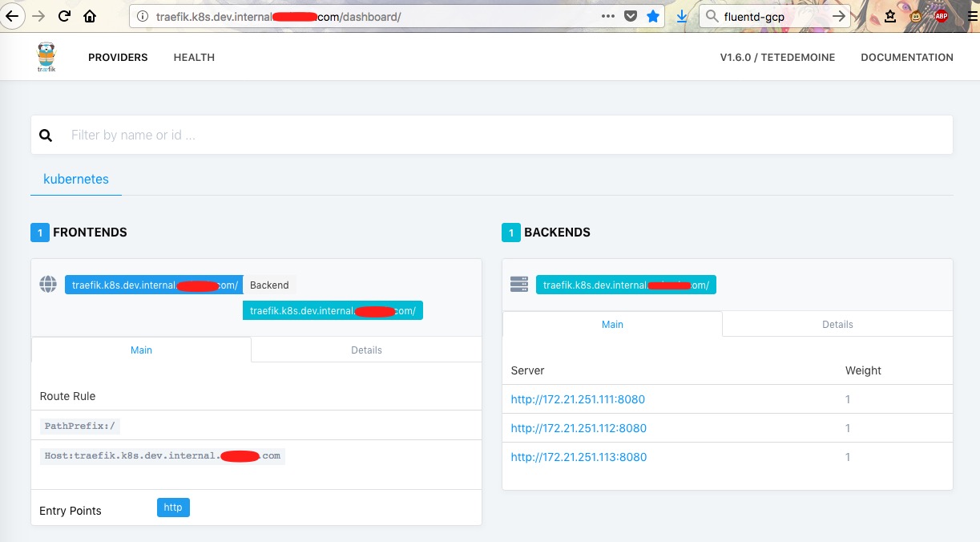Click the search magnifier in browser search box
This screenshot has width=980, height=542.
click(x=712, y=16)
